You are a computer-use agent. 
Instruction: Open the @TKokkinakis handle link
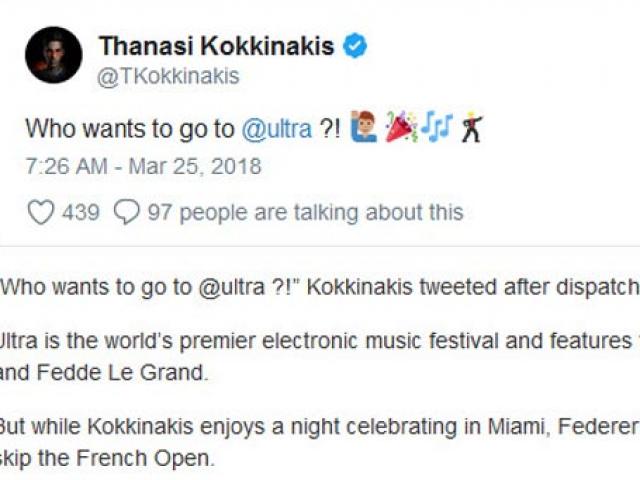click(x=169, y=76)
